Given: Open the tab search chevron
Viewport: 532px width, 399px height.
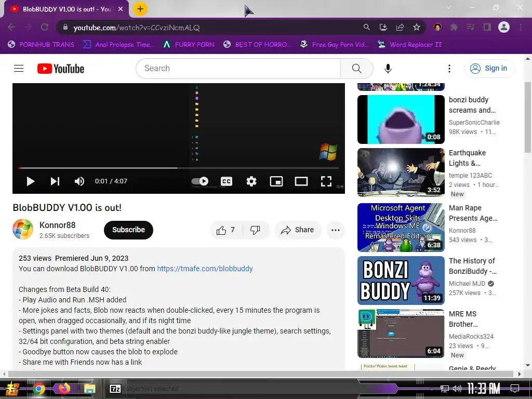Looking at the screenshot, I should coord(448,7).
